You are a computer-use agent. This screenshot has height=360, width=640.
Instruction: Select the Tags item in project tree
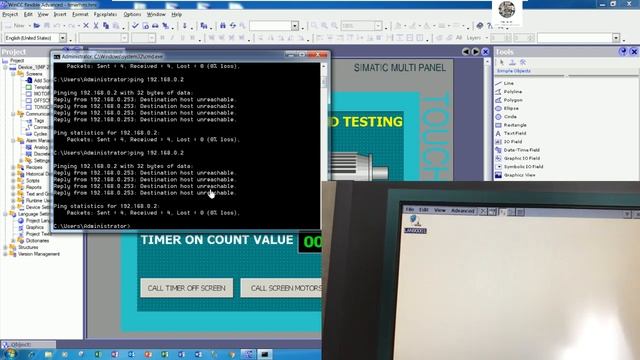point(39,120)
